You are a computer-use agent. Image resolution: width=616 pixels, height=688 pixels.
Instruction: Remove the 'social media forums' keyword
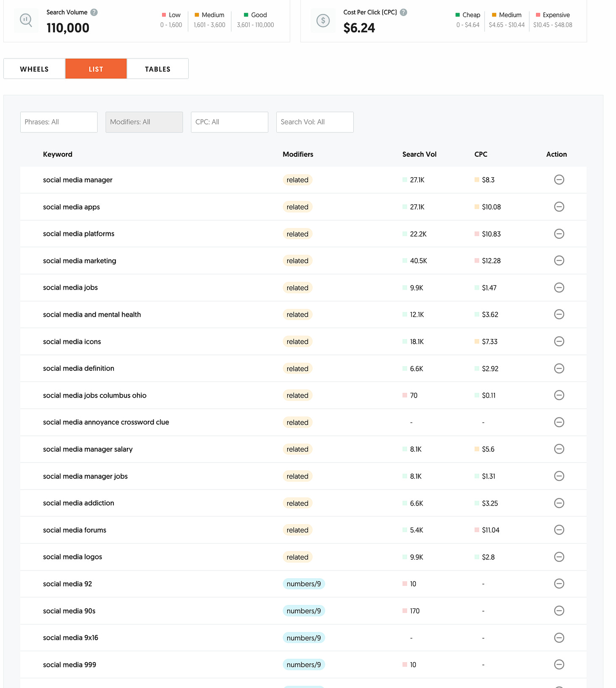559,530
